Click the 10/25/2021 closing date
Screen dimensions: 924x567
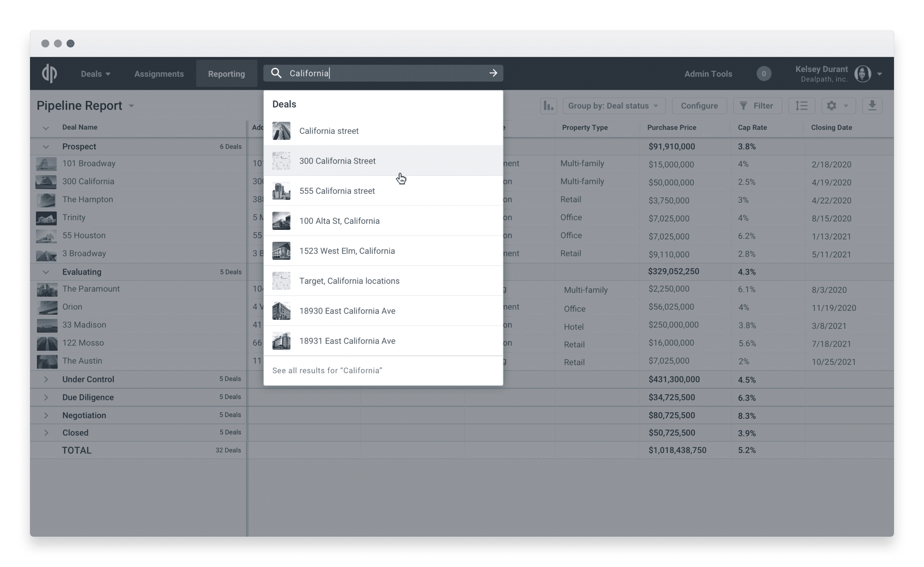coord(833,362)
